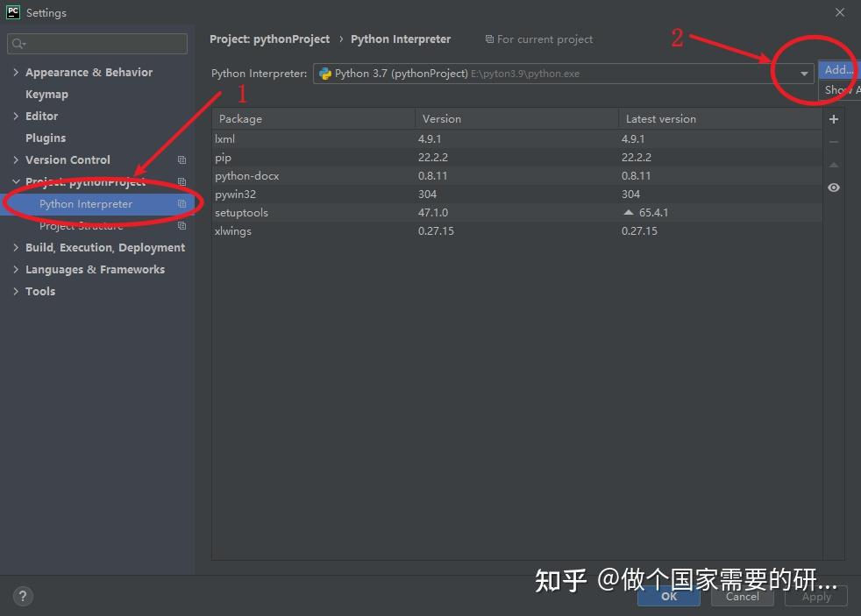
Task: Click the install package plus icon
Action: click(x=834, y=119)
